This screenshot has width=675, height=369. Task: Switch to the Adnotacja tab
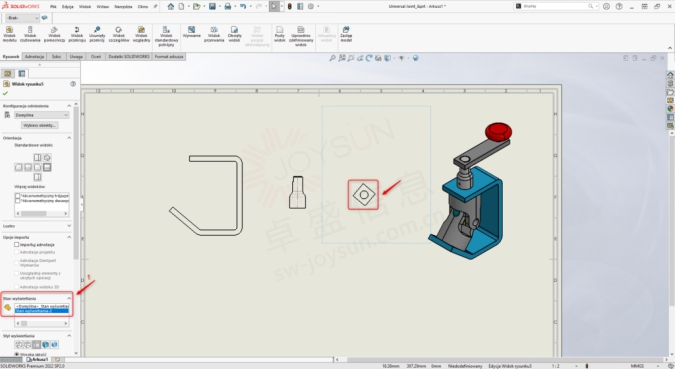(34, 56)
